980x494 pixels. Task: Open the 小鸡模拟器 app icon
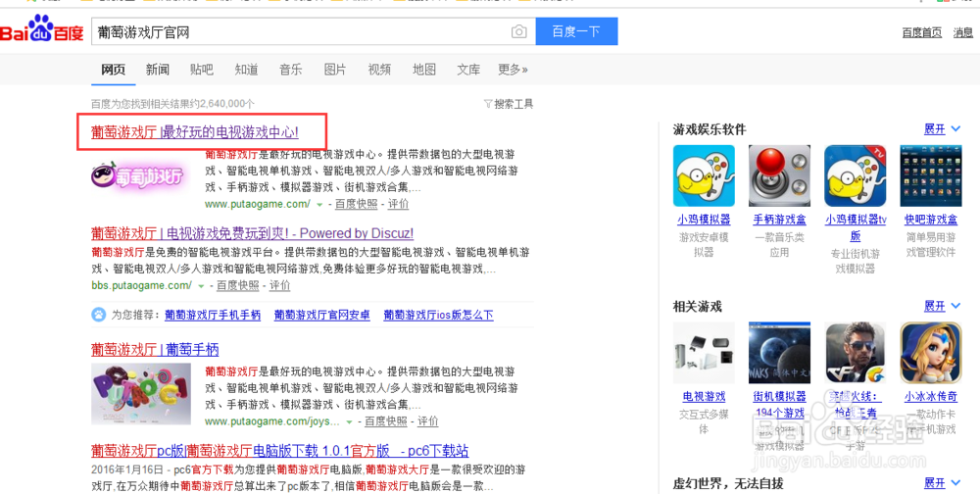(704, 175)
